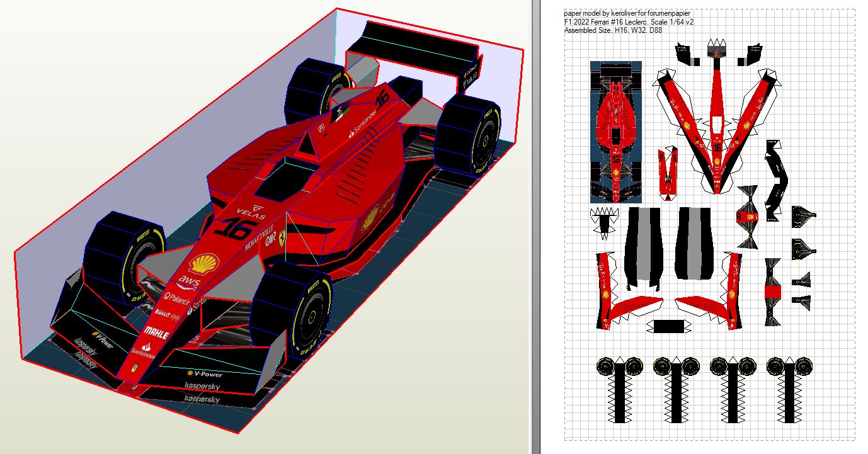Click the divider between 3D and 2D views
This screenshot has height=454, width=868.
coord(535,227)
